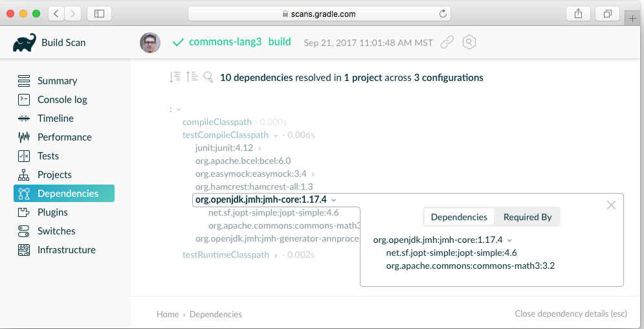The height and width of the screenshot is (329, 644).
Task: Click the Projects hierarchy icon
Action: [x=24, y=175]
